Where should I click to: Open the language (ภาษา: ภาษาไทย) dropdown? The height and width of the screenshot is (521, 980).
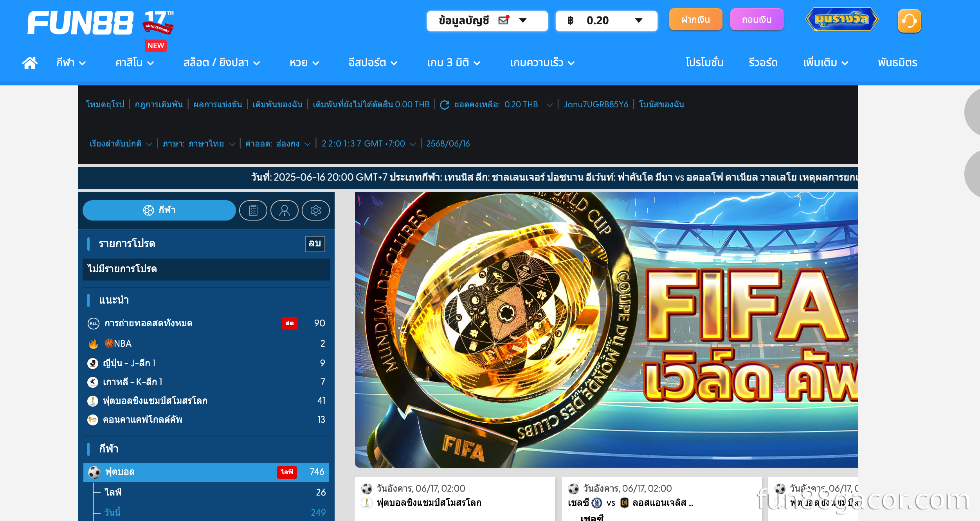click(199, 144)
